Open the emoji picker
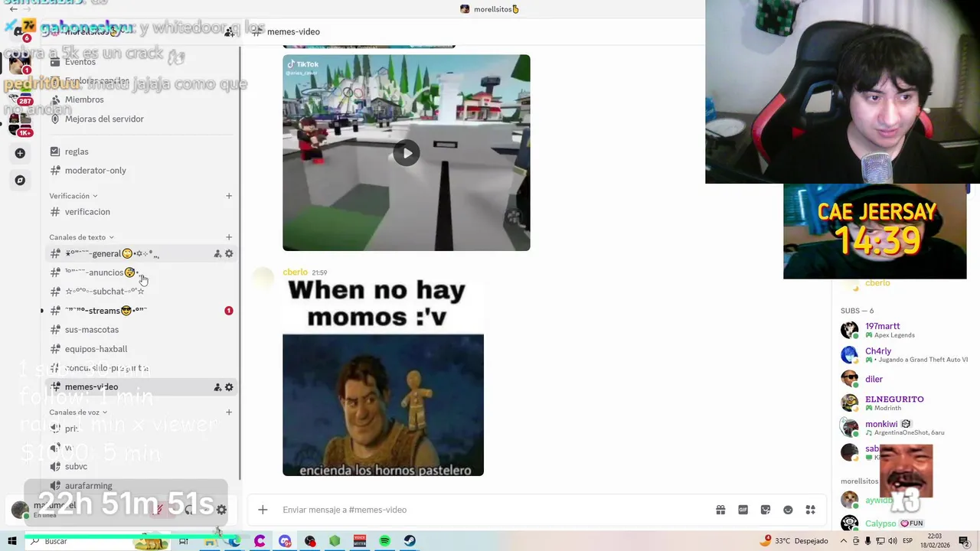Viewport: 980px width, 551px height. pos(788,510)
